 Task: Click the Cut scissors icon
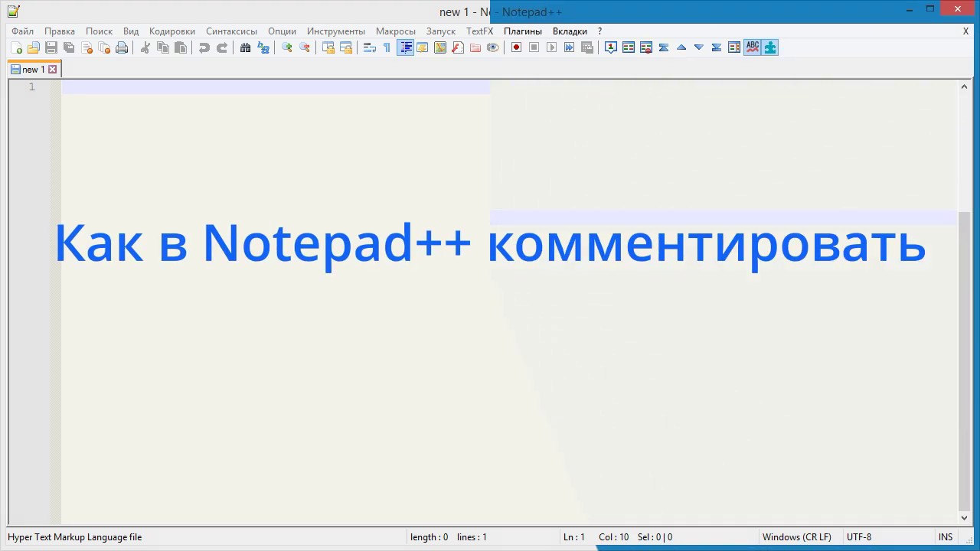[x=145, y=47]
